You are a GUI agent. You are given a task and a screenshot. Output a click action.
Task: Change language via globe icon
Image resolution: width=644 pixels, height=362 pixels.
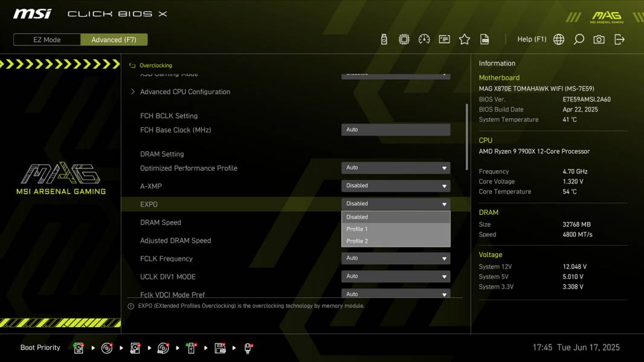pyautogui.click(x=559, y=39)
